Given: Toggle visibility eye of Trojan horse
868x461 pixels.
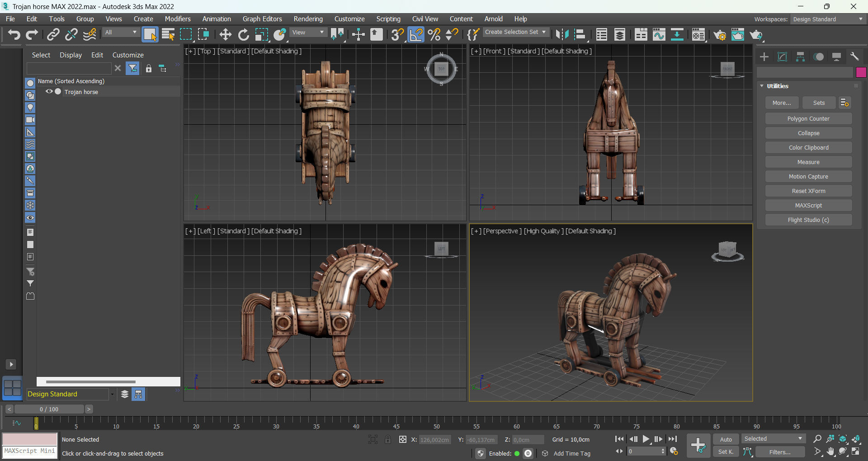Looking at the screenshot, I should 49,91.
